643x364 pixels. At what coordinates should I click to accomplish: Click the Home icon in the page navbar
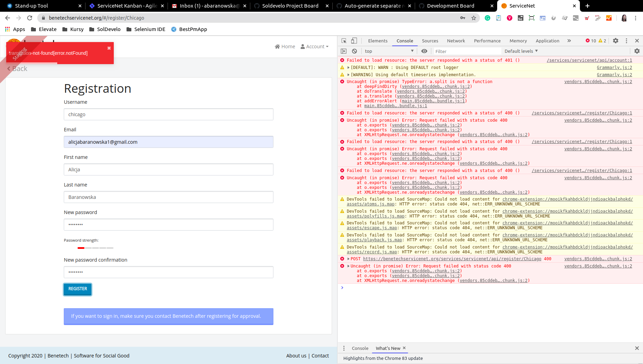pos(277,46)
